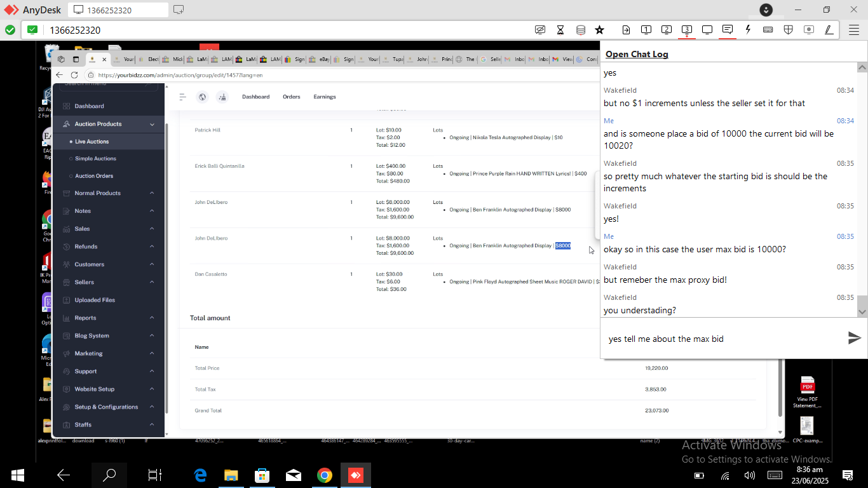Viewport: 868px width, 488px height.
Task: Open File Explorer from taskbar
Action: (x=231, y=475)
